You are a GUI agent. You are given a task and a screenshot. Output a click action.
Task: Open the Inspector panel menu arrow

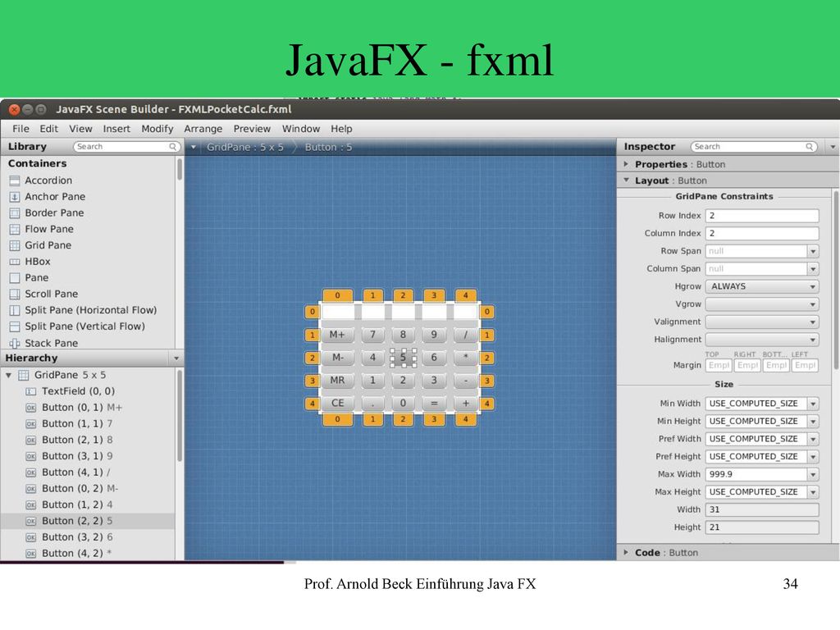click(833, 147)
